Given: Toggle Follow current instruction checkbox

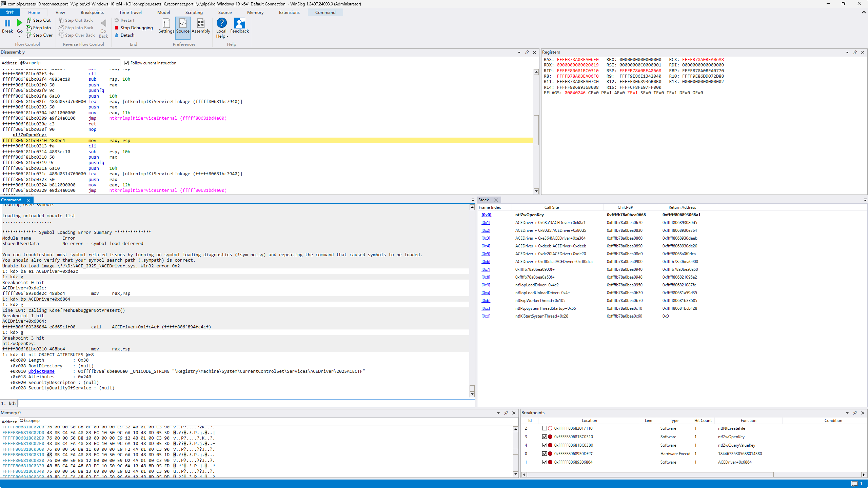Looking at the screenshot, I should (x=126, y=63).
